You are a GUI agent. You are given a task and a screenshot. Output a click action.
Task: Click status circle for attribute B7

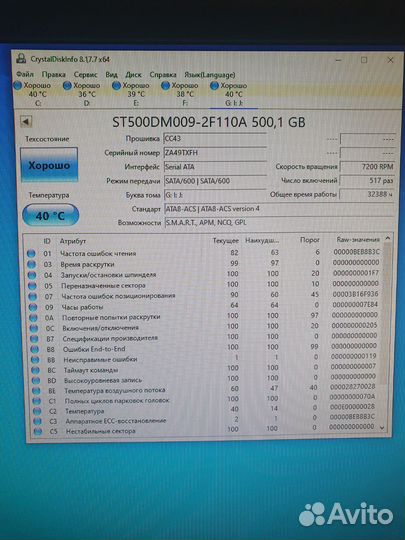point(34,339)
